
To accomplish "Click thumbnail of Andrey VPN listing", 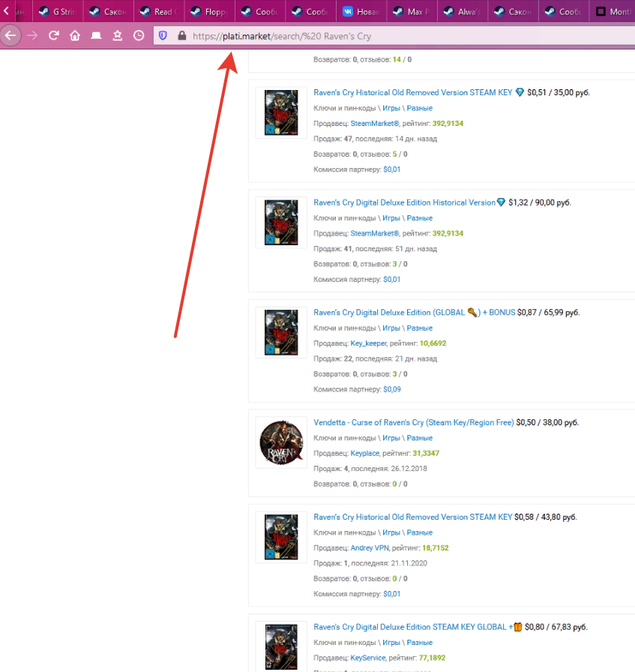I will [281, 536].
